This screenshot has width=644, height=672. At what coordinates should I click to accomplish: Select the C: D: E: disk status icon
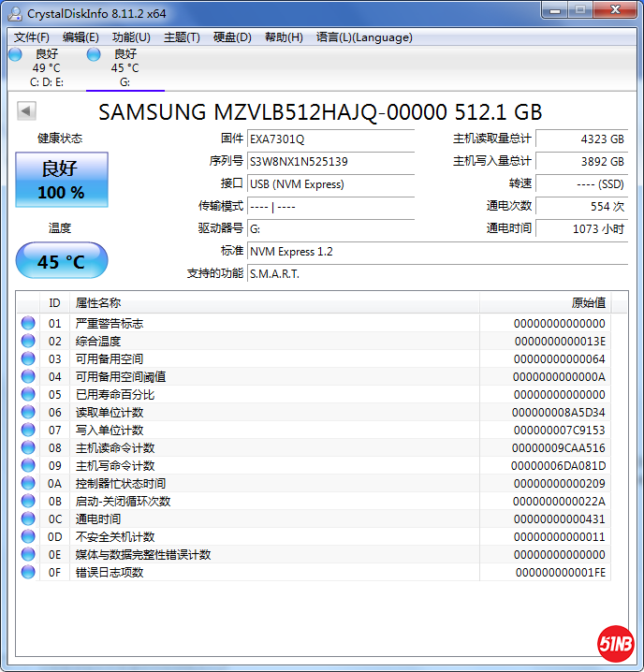click(x=15, y=55)
